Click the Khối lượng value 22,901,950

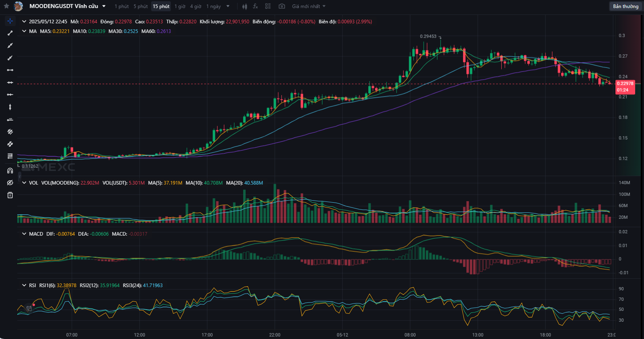[238, 22]
